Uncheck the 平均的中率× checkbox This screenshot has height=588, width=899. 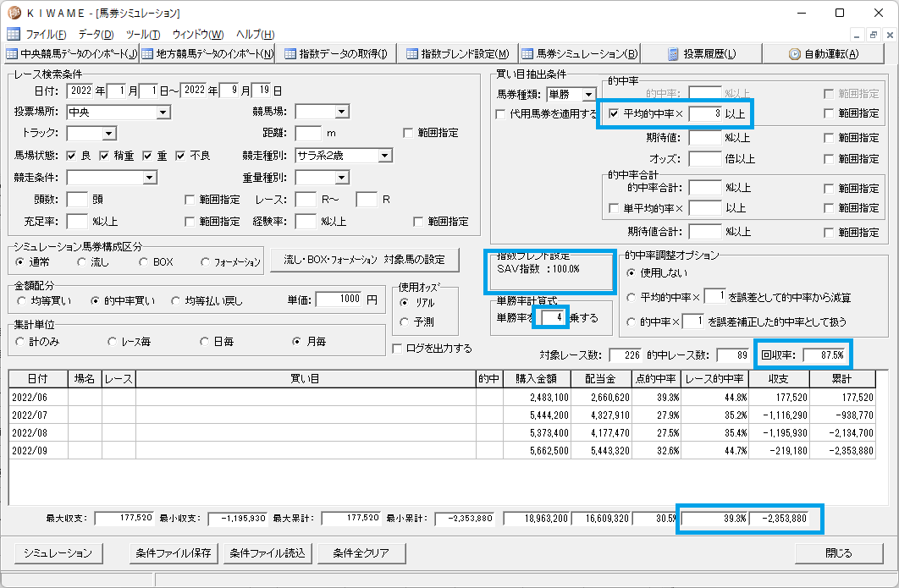(x=614, y=113)
